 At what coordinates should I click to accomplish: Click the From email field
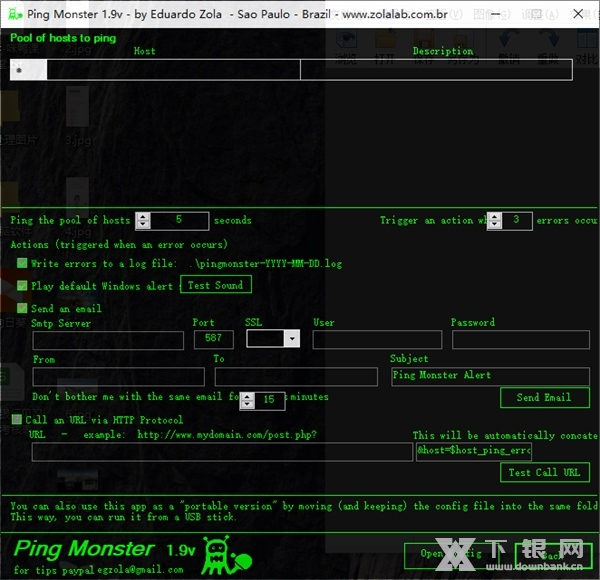pyautogui.click(x=119, y=377)
